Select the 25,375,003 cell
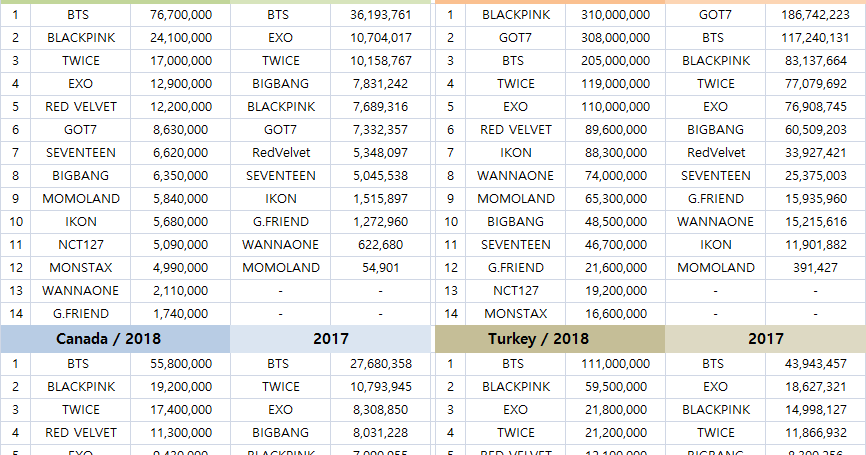Screen dimensions: 866x455 816,176
